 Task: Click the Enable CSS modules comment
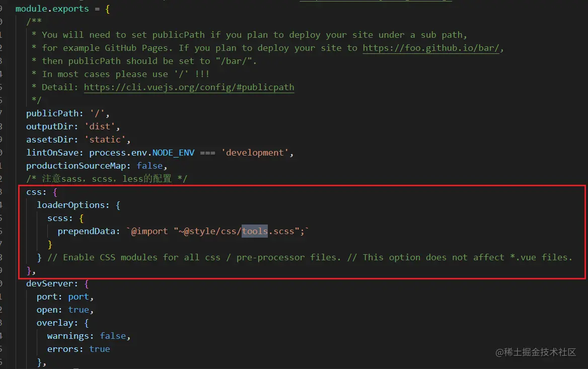[x=310, y=257]
